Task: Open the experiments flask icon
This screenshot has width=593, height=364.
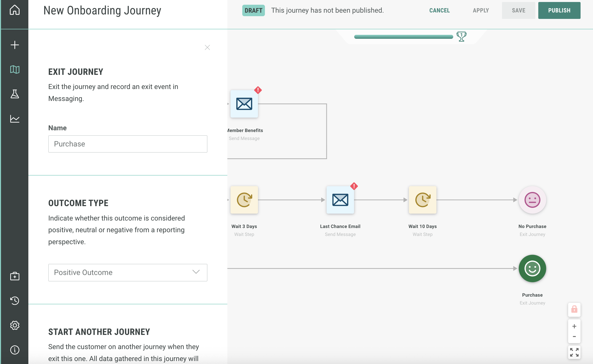Action: point(15,94)
